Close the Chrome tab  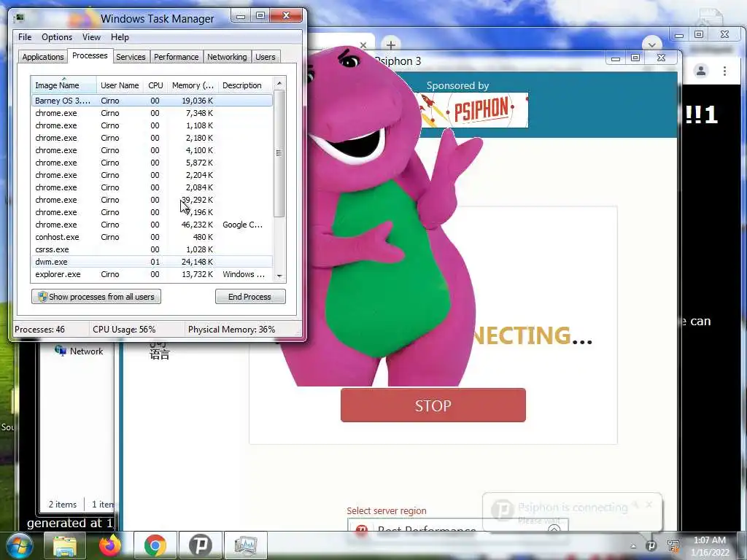click(363, 45)
